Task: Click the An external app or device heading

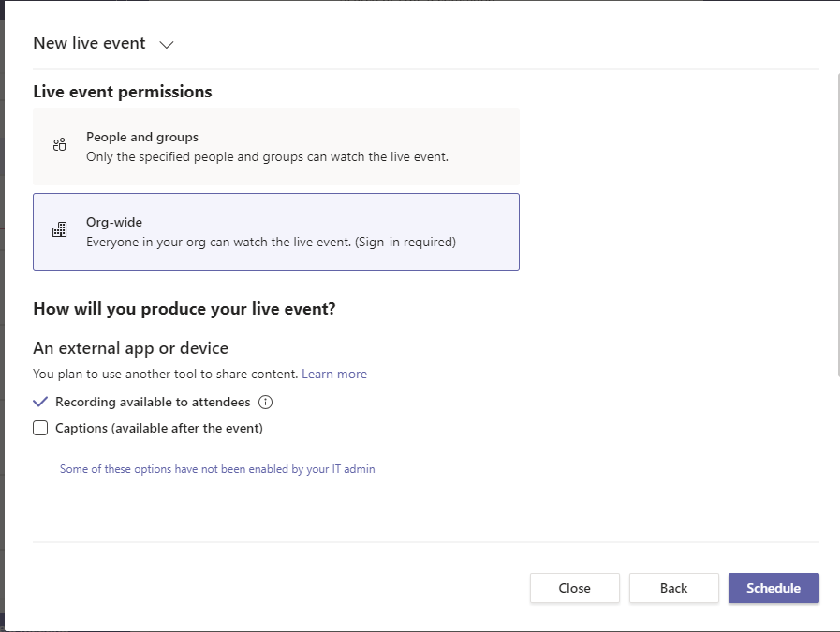Action: click(x=130, y=348)
